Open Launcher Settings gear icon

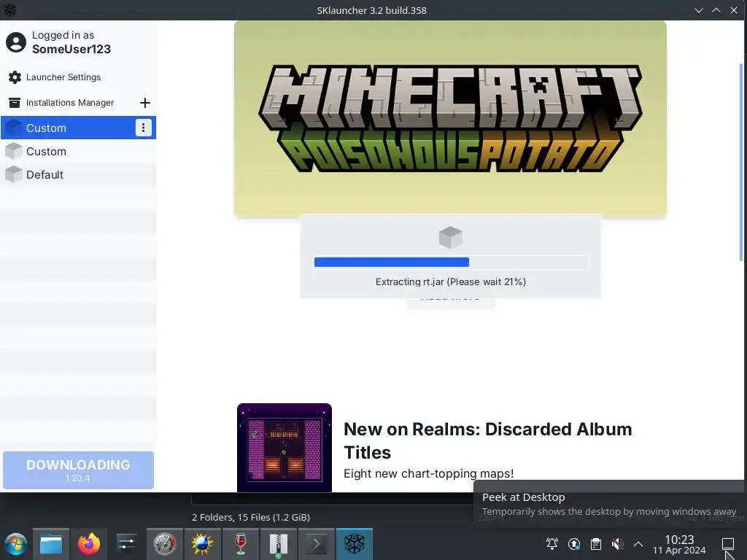tap(15, 77)
